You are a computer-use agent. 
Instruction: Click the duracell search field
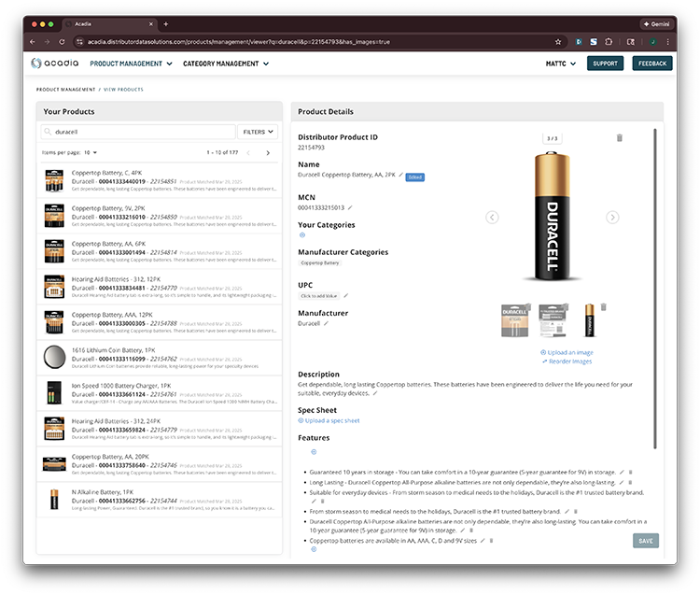(138, 132)
